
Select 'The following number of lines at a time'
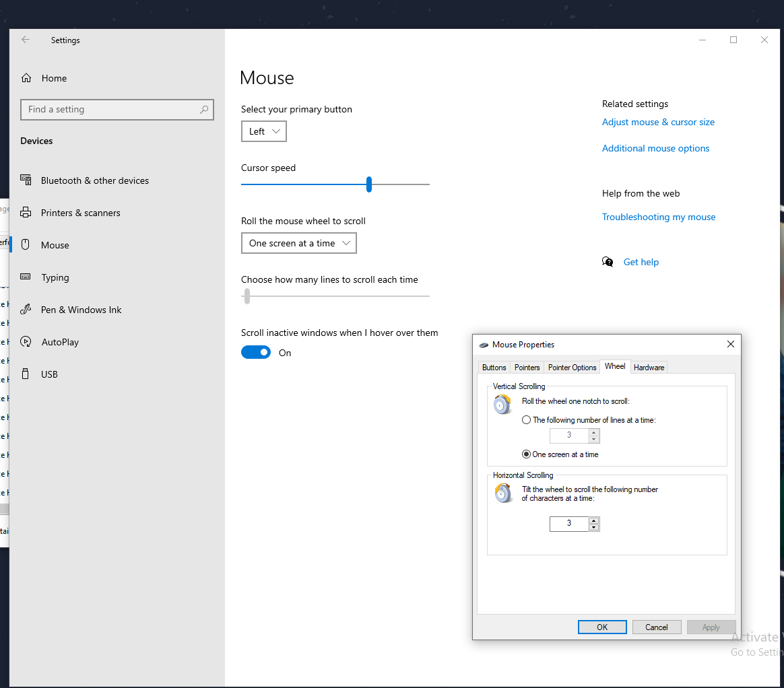coord(526,419)
